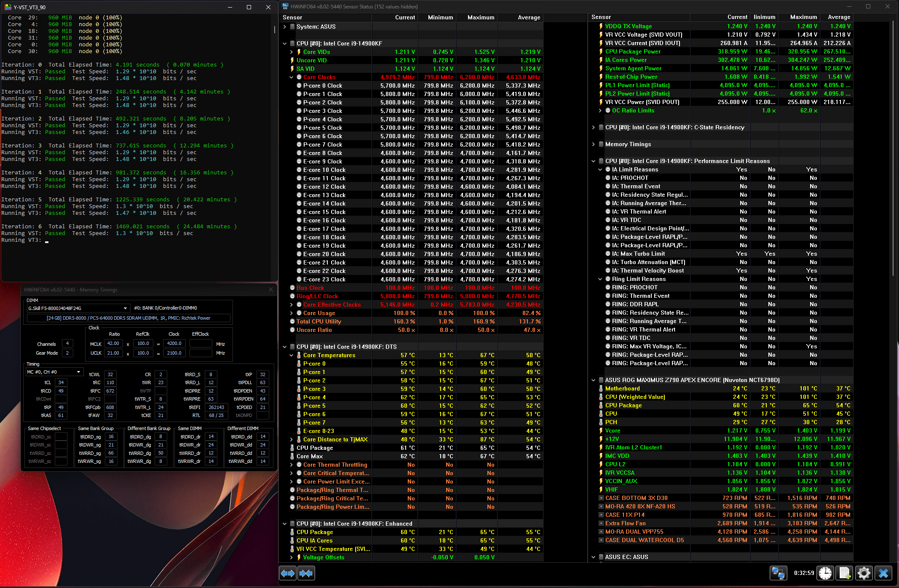Click the lightning icon beside Uncore VID

pos(292,60)
